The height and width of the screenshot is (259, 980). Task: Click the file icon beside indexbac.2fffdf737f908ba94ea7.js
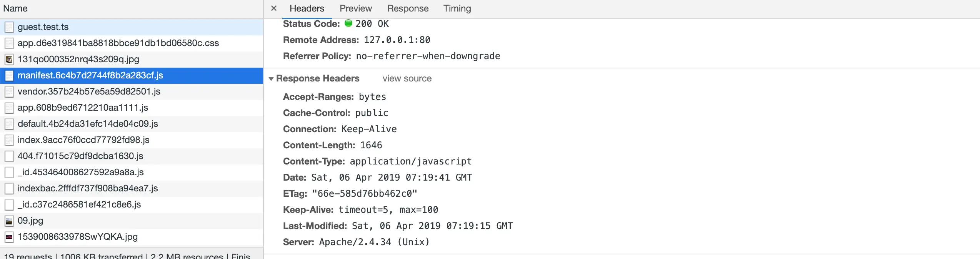9,189
